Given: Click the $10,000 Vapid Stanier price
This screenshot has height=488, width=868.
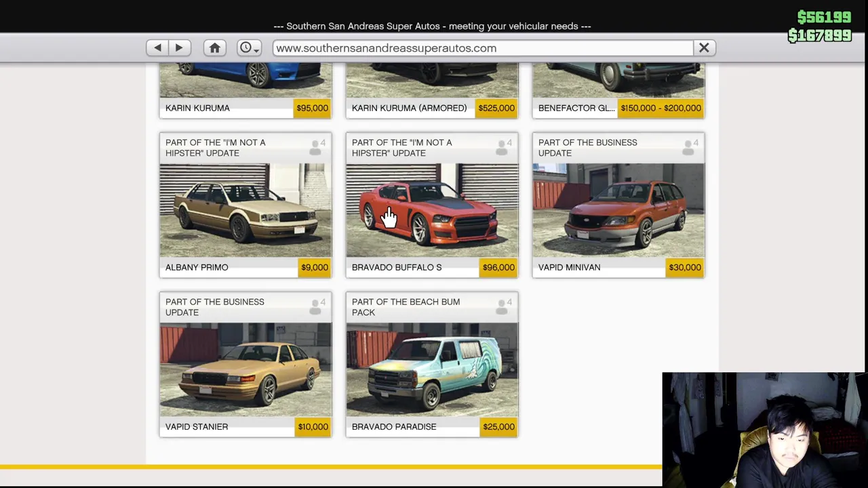Looking at the screenshot, I should 313,426.
